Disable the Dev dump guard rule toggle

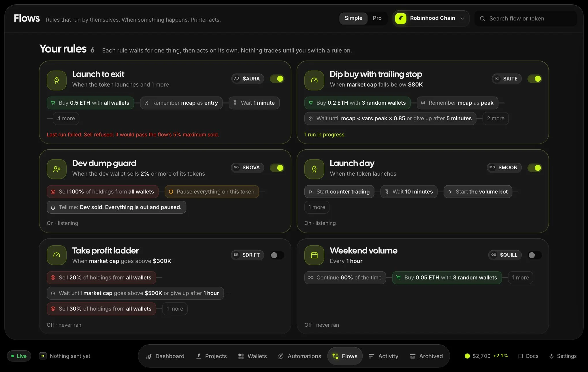[277, 168]
